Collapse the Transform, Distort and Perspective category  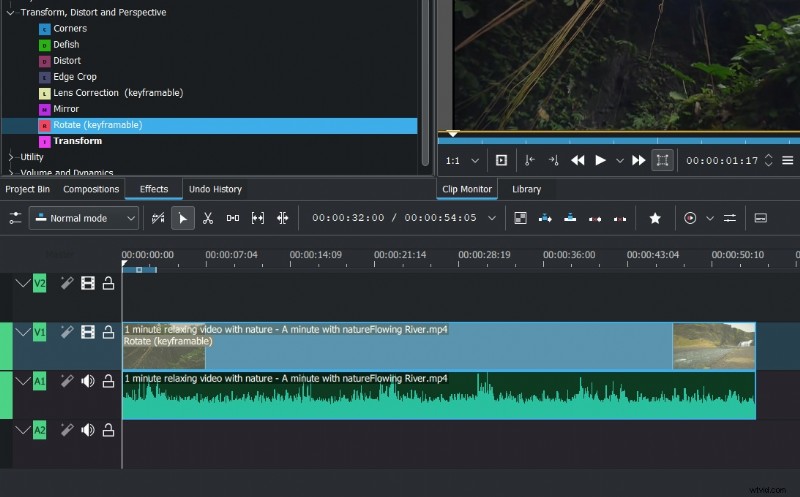(x=11, y=13)
